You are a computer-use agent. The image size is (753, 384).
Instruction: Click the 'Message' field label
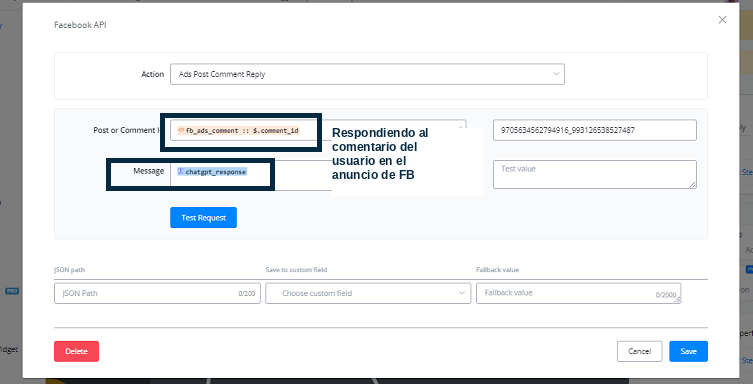click(148, 171)
